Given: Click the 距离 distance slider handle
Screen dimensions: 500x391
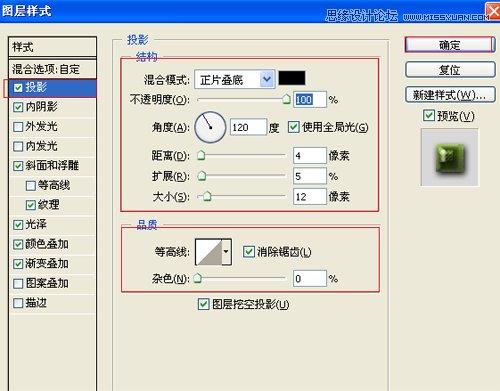Looking at the screenshot, I should point(201,155).
